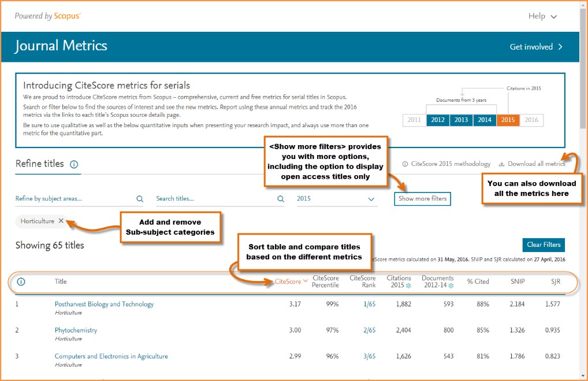The image size is (588, 381).
Task: Click the 97% percentile value
Action: [x=332, y=330]
